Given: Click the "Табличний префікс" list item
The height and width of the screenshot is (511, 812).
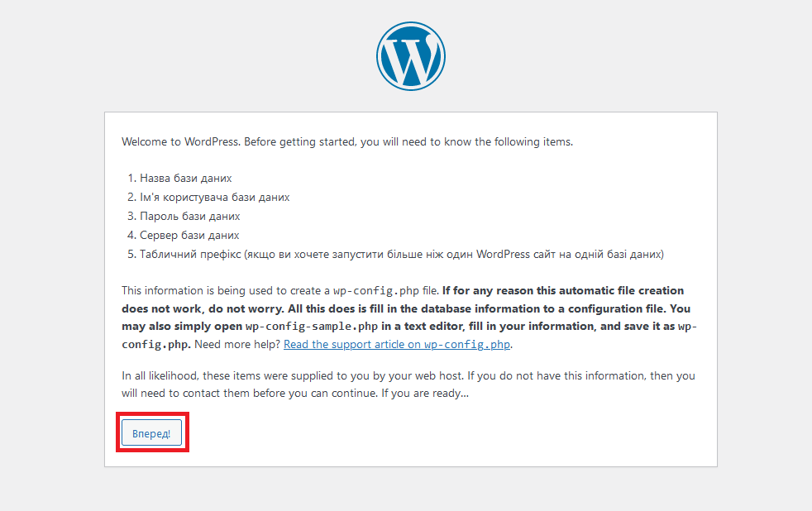Looking at the screenshot, I should point(190,255).
